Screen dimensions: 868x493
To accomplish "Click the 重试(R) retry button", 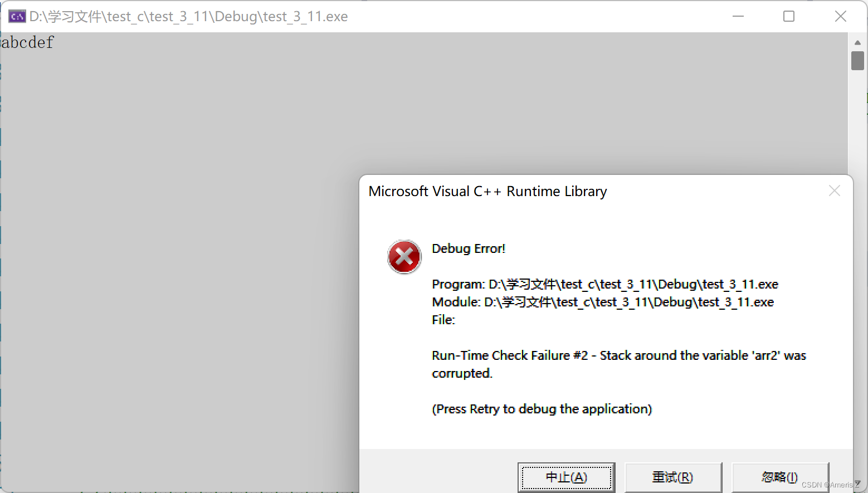I will [x=673, y=477].
